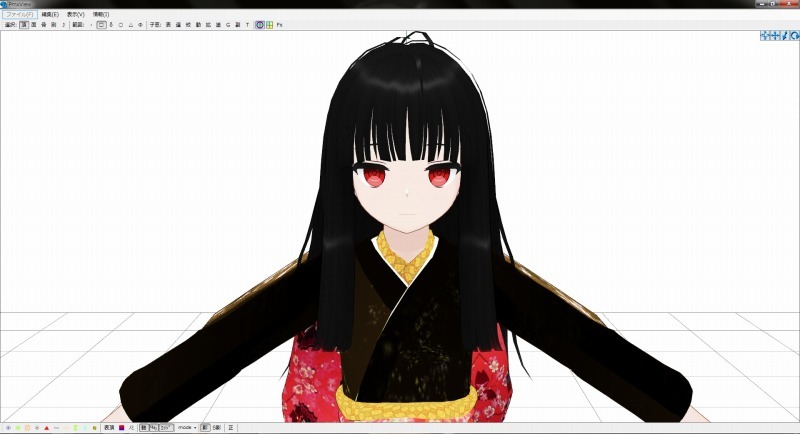The height and width of the screenshot is (434, 800).
Task: Click the Fx effects toolbar button
Action: [x=280, y=24]
